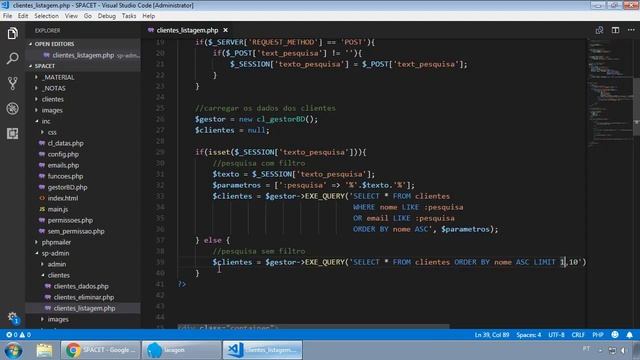The width and height of the screenshot is (640, 360).
Task: Open the Edit menu
Action: pos(23,16)
